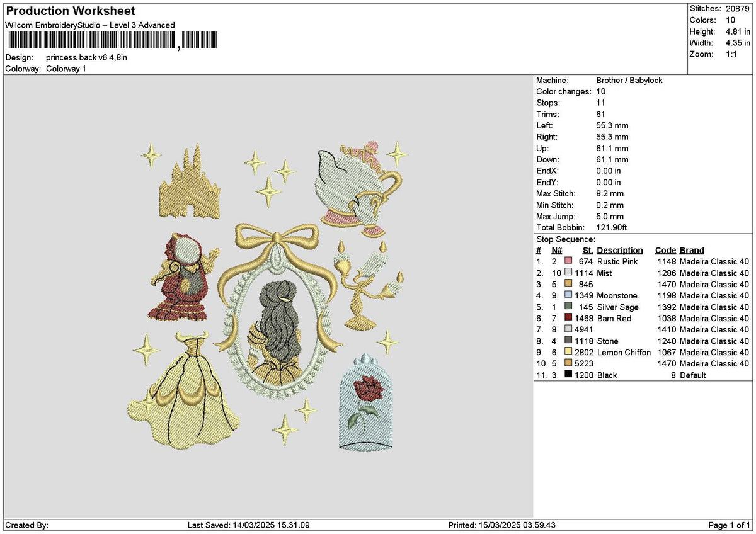Click the 'Brand' column header

tap(692, 251)
